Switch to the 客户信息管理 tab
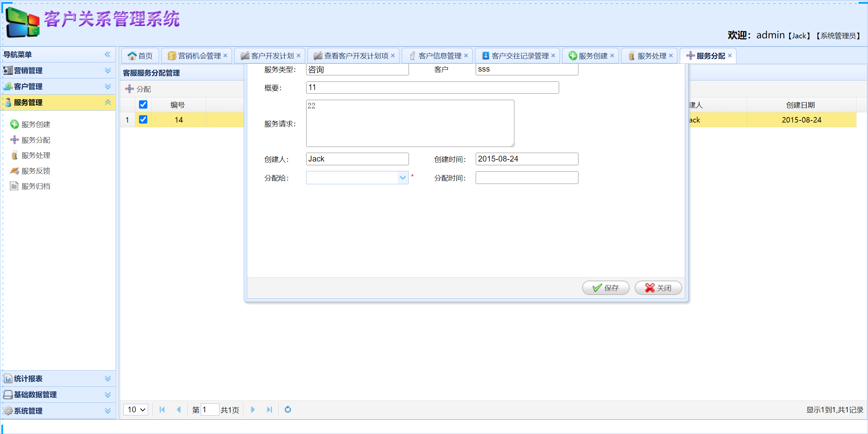868x434 pixels. click(x=436, y=55)
